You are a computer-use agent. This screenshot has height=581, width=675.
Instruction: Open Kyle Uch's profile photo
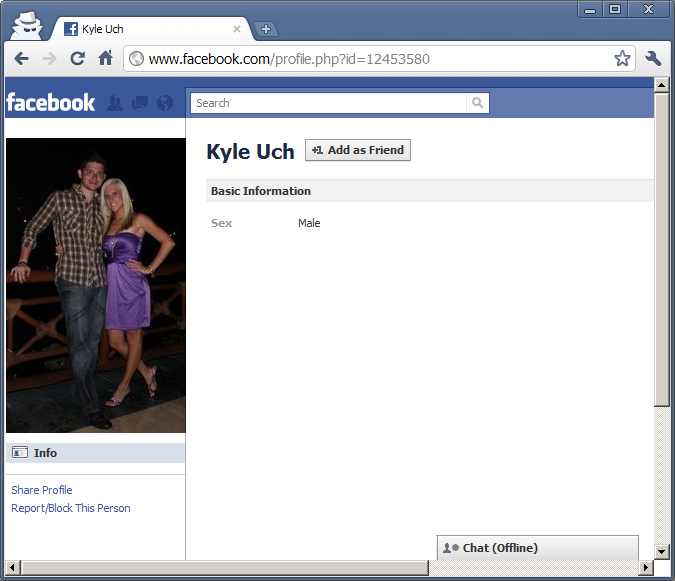pos(96,285)
